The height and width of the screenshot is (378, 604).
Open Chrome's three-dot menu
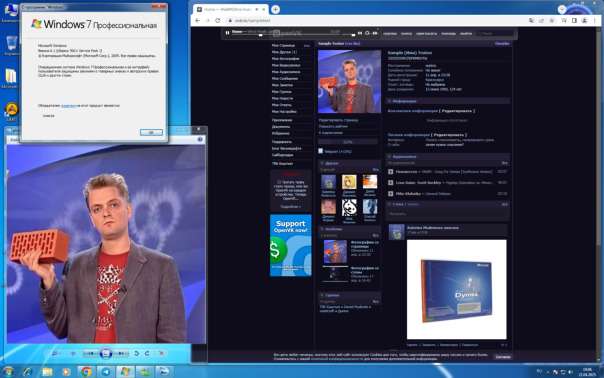tap(595, 20)
